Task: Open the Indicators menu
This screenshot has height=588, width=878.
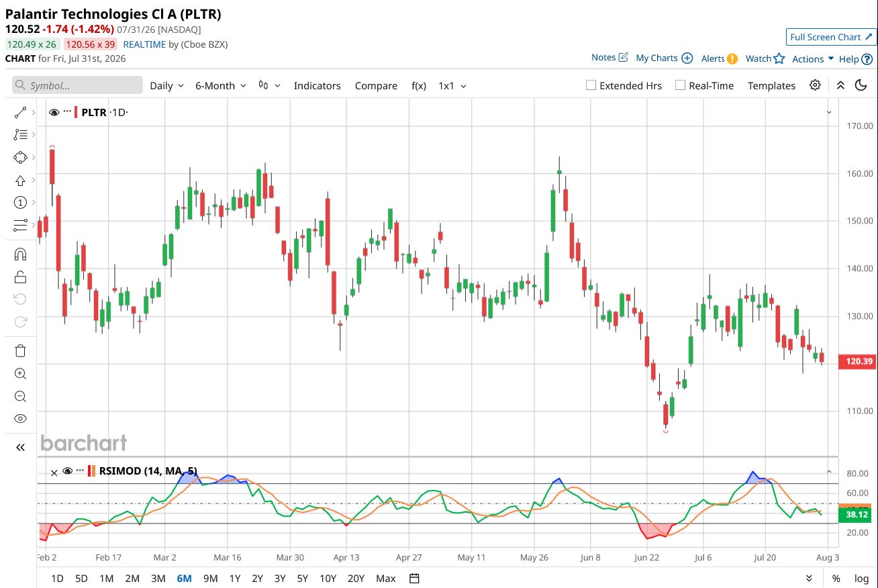Action: pos(317,85)
